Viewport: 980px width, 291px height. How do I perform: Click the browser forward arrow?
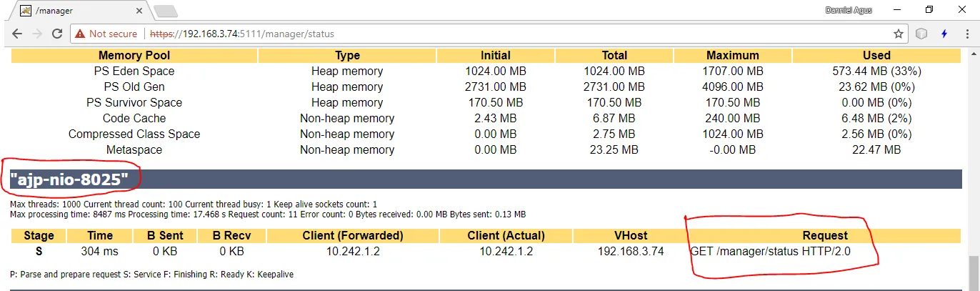click(37, 34)
